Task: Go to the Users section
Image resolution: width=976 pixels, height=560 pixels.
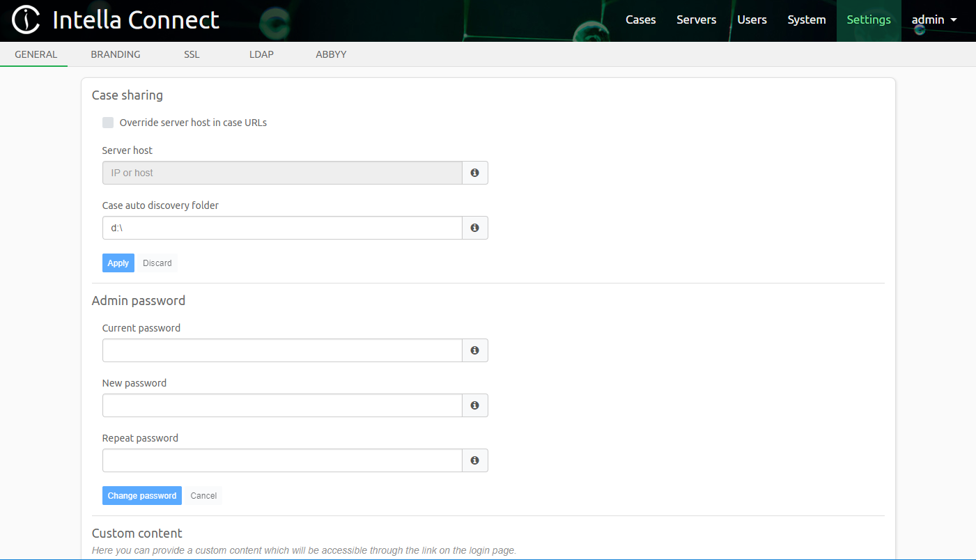Action: tap(752, 20)
